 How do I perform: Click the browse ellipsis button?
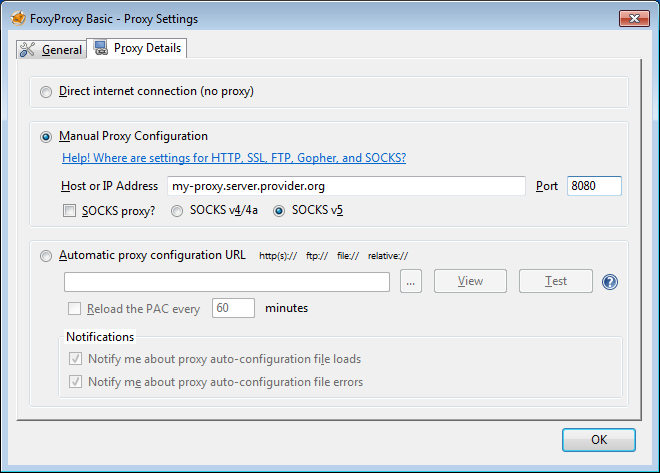click(411, 282)
